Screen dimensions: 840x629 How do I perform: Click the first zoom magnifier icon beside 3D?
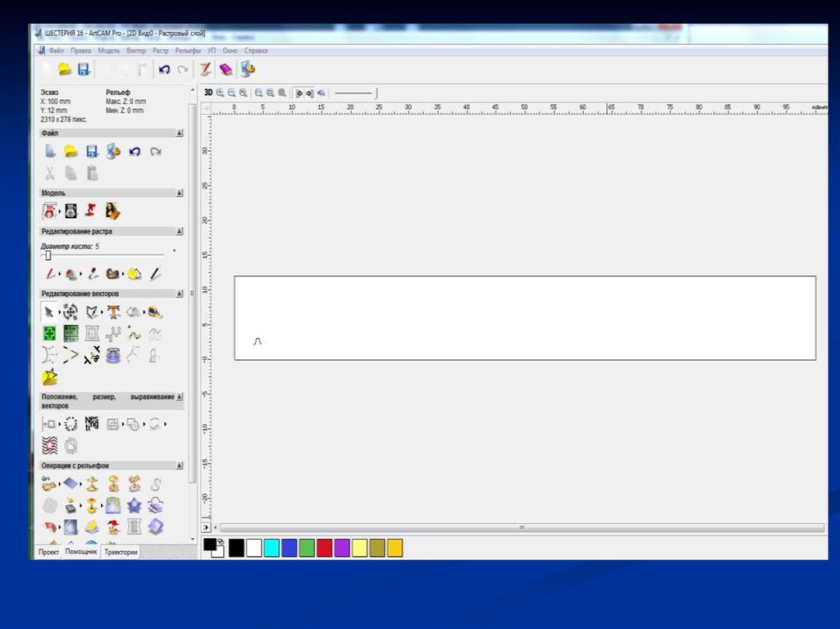click(x=220, y=93)
